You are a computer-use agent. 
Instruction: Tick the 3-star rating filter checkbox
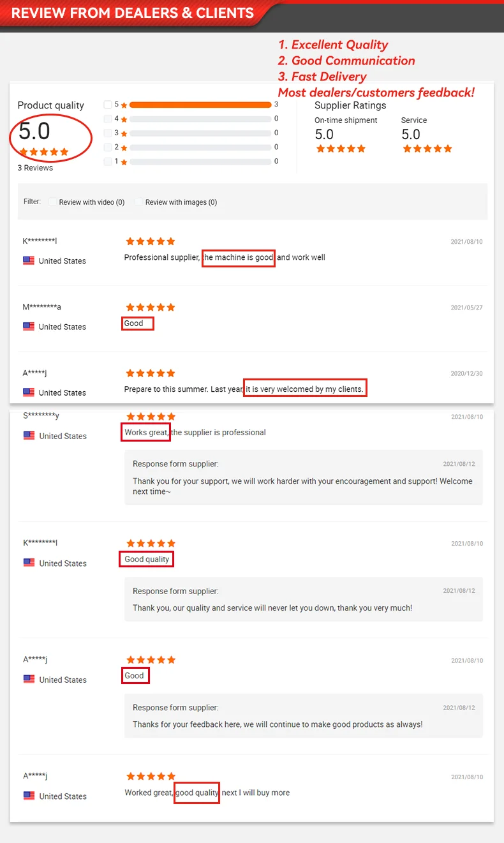point(108,133)
